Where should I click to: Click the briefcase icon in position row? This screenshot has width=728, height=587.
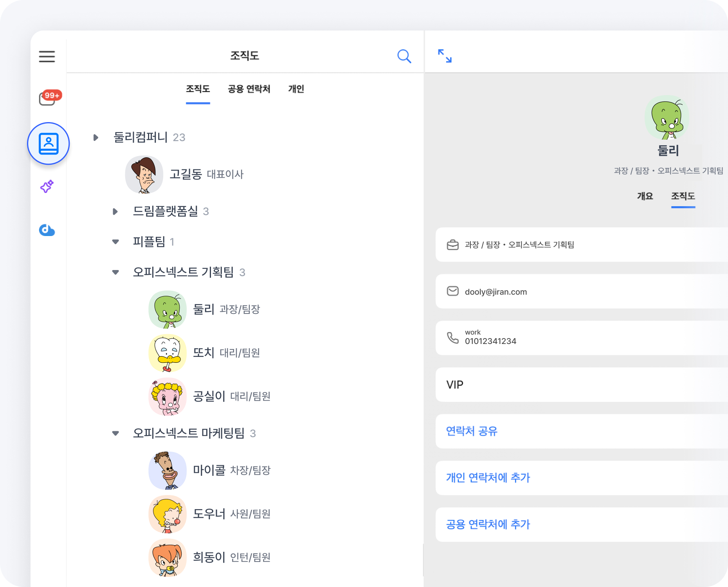pyautogui.click(x=453, y=245)
